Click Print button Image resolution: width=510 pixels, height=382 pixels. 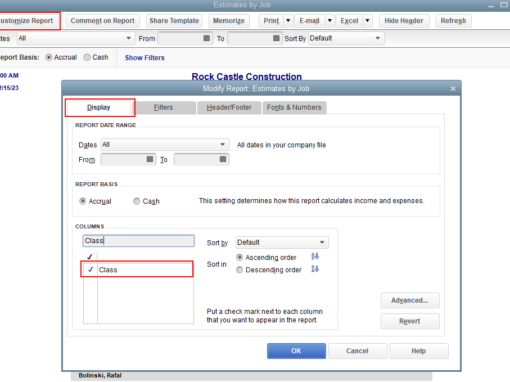[271, 21]
